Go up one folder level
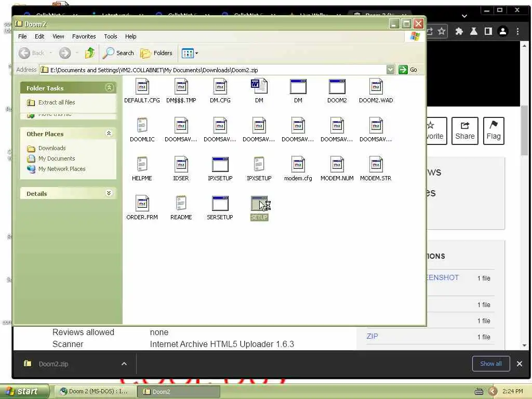The height and width of the screenshot is (399, 532). tap(90, 53)
